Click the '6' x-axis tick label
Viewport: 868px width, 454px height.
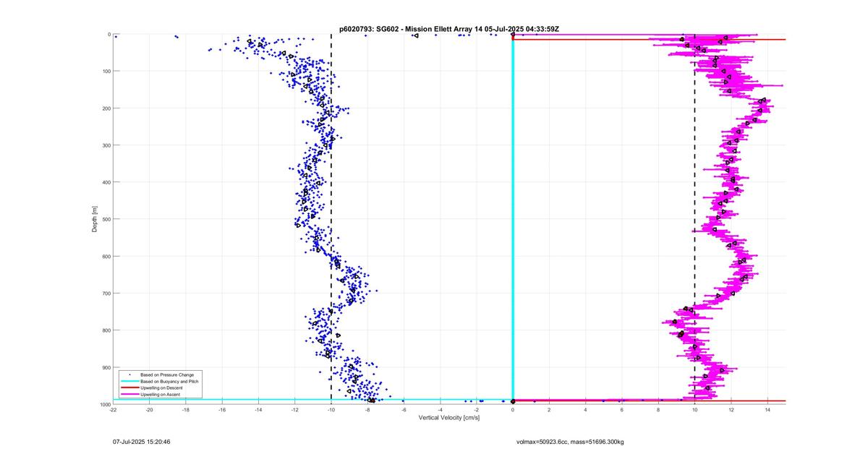[x=622, y=410]
